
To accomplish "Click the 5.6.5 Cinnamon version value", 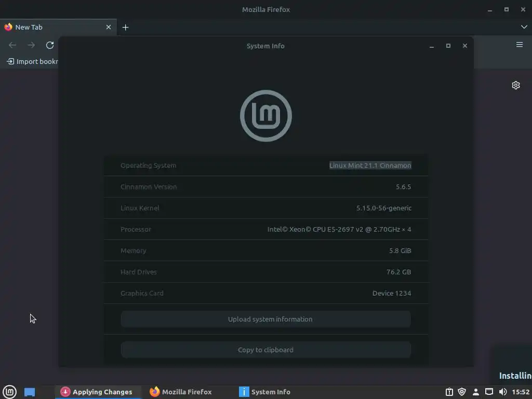I will (403, 187).
